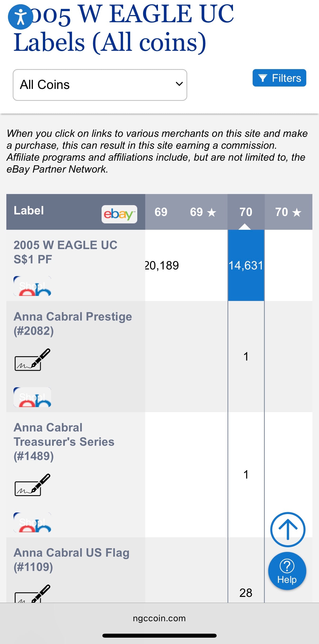Open the 2005 W EAGLE UC S$1 PF link
319x644 pixels.
click(65, 252)
